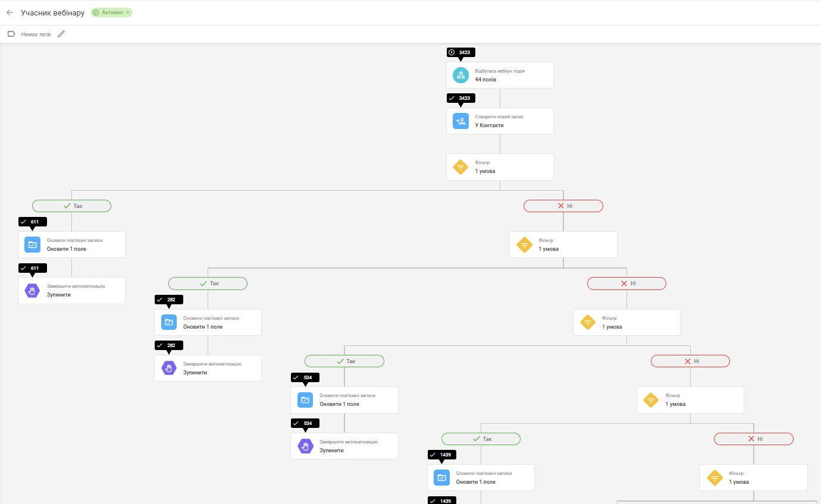This screenshot has width=821, height=504.
Task: Click the automation title Учасник вебінару
Action: pyautogui.click(x=52, y=12)
